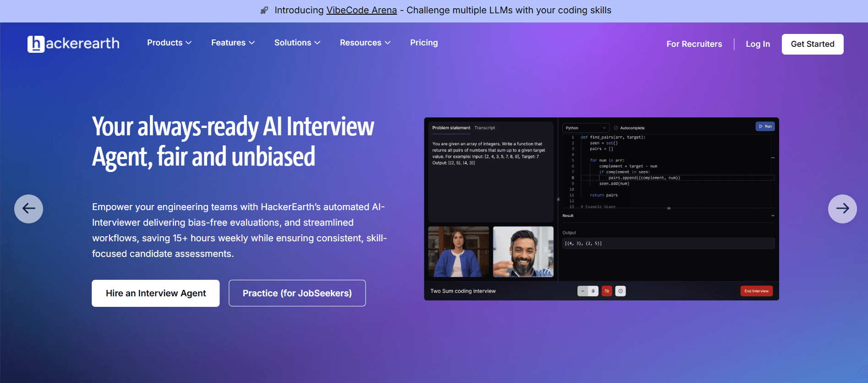Image resolution: width=868 pixels, height=383 pixels.
Task: Click Hire an Interview Agent button
Action: [x=156, y=293]
